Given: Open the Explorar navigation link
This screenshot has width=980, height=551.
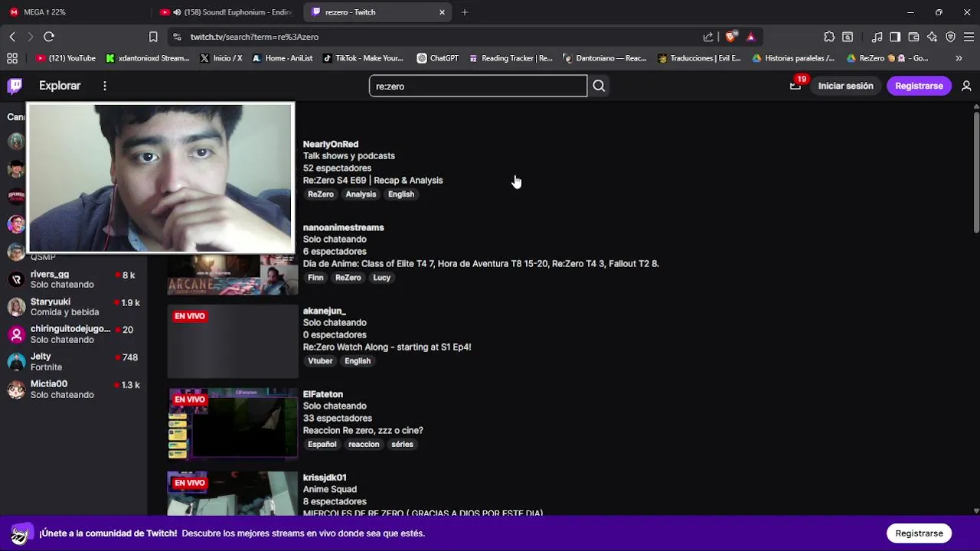Looking at the screenshot, I should point(60,86).
